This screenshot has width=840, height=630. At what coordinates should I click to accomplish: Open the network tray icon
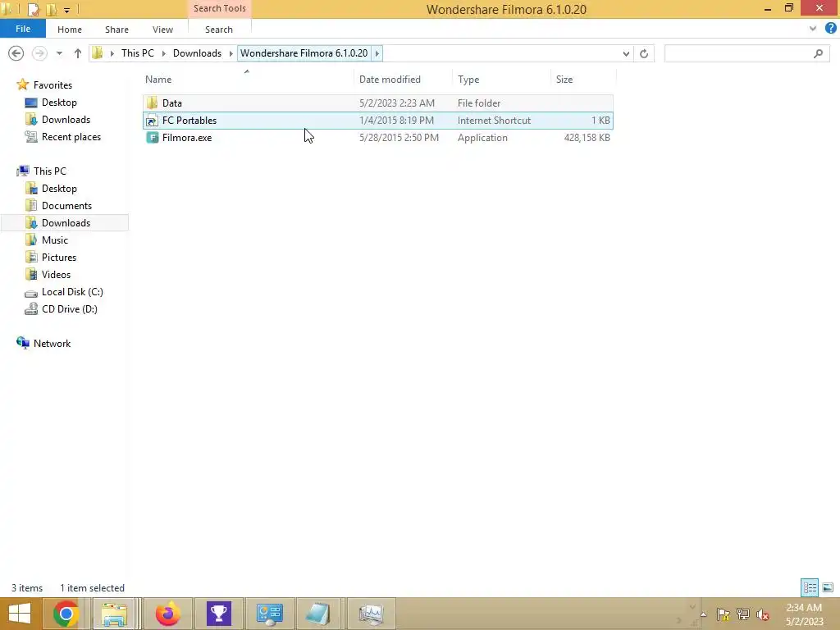[743, 614]
